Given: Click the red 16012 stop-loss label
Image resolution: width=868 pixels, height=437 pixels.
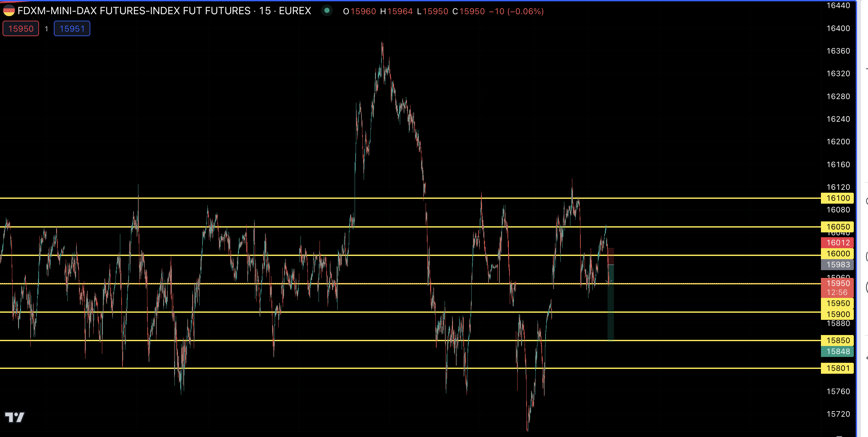Looking at the screenshot, I should [837, 242].
